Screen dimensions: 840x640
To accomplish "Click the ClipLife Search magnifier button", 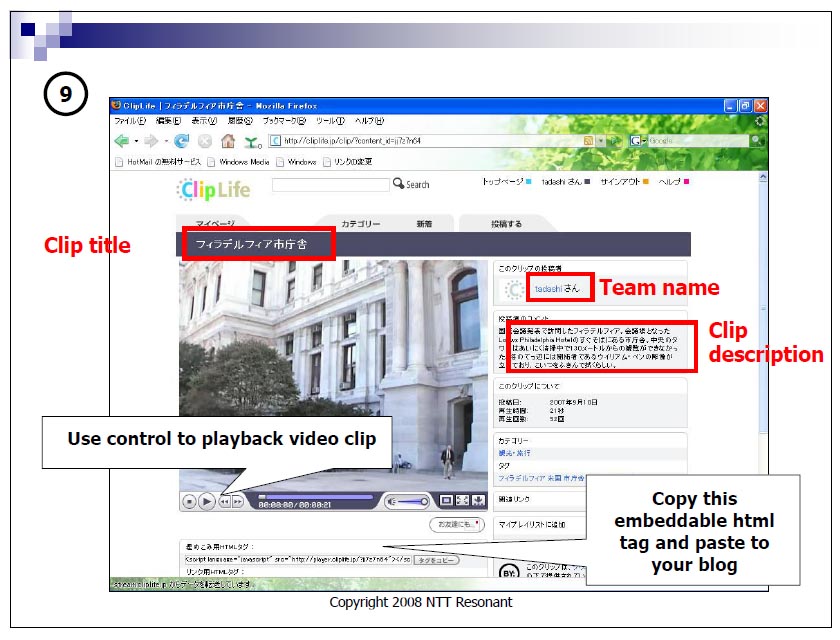I will click(x=411, y=184).
